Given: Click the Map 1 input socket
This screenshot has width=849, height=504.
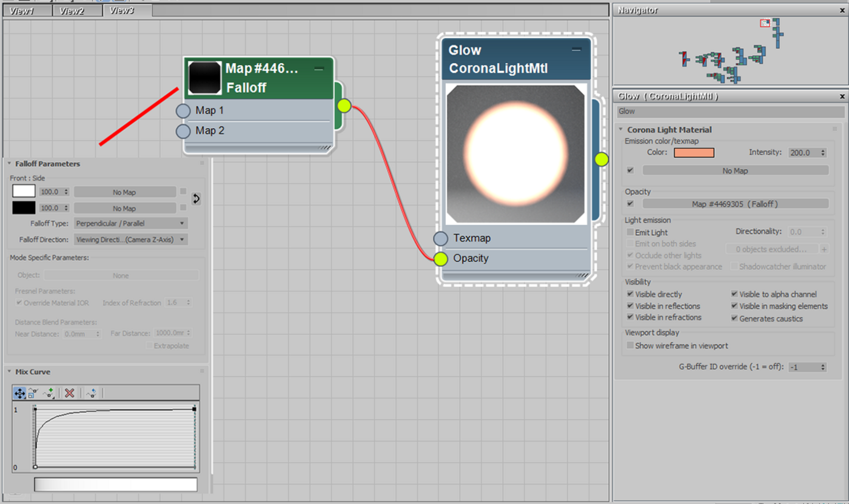Looking at the screenshot, I should click(183, 111).
